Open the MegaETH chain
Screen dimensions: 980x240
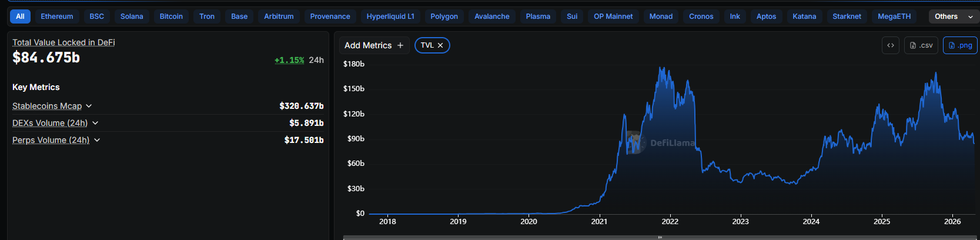pos(894,16)
